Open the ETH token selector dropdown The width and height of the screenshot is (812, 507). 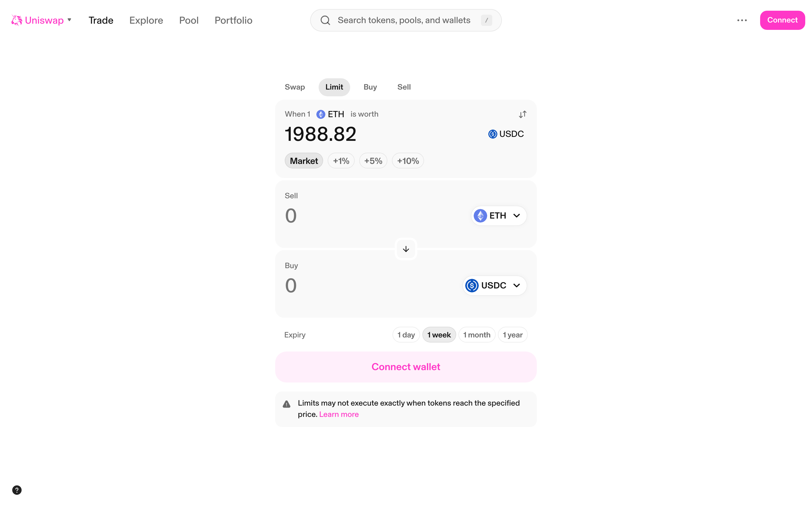coord(498,215)
